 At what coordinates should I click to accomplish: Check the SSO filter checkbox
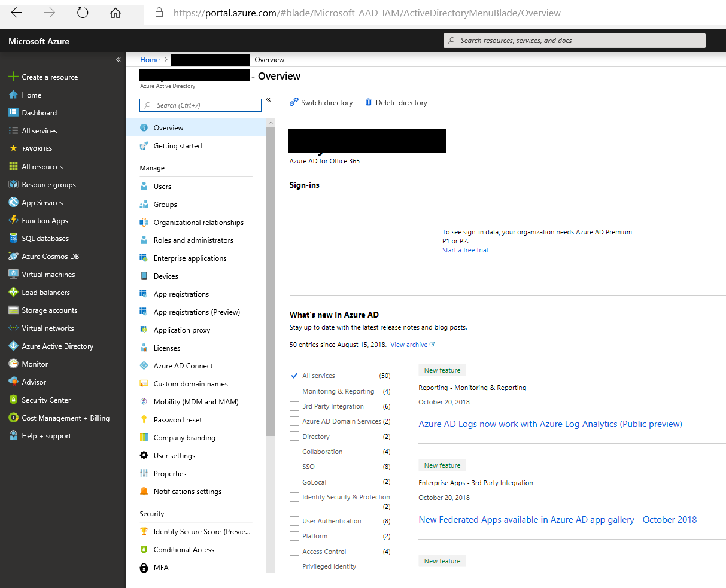(x=294, y=466)
